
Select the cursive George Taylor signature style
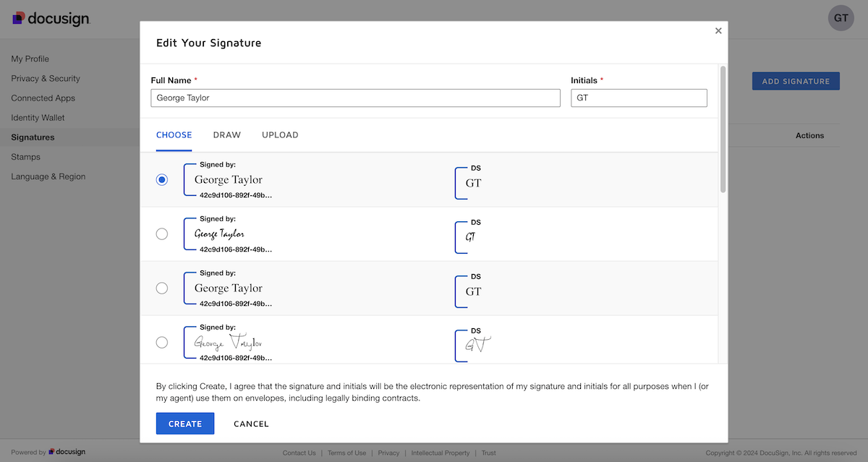162,234
